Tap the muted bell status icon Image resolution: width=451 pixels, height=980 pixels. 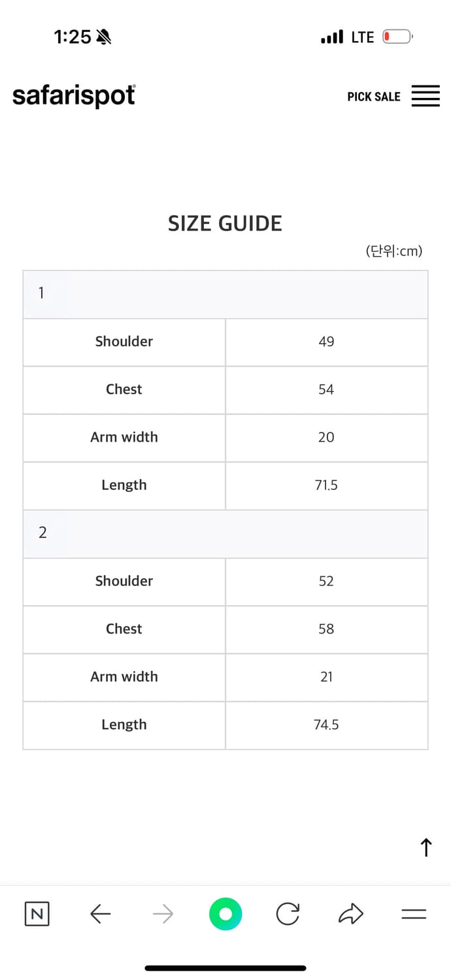click(x=103, y=37)
